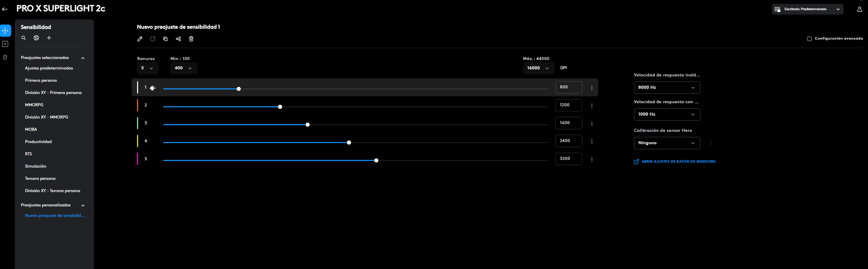
Task: Enable Configuración avanzada checkbox
Action: [x=809, y=39]
